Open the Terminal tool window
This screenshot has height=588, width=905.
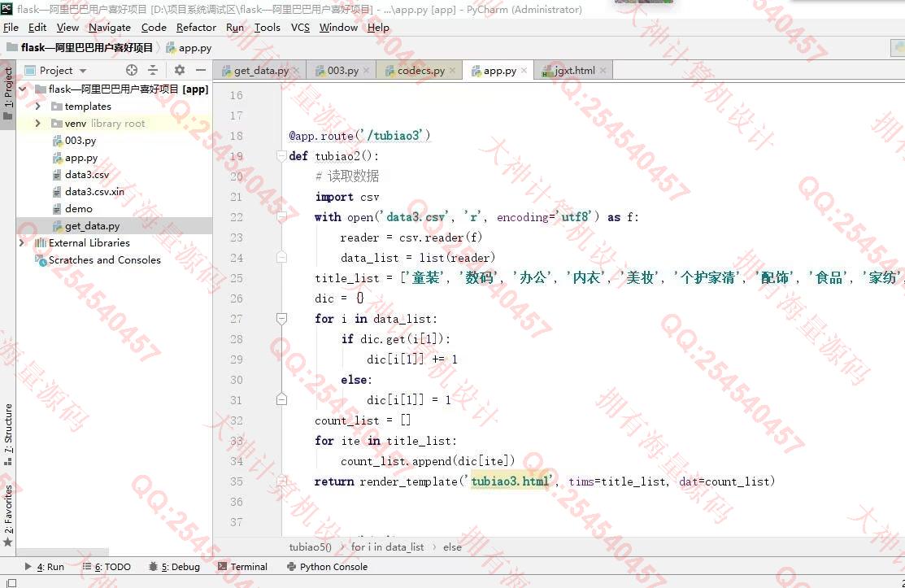point(243,567)
